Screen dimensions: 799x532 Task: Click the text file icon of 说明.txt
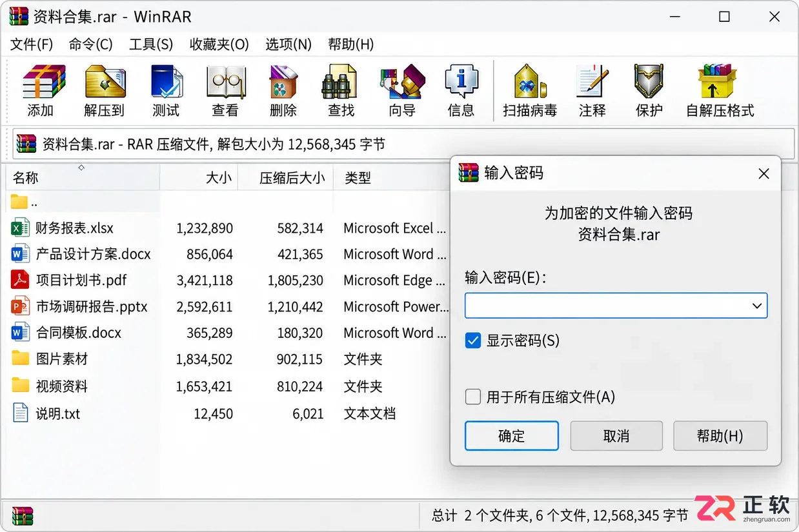[x=21, y=413]
